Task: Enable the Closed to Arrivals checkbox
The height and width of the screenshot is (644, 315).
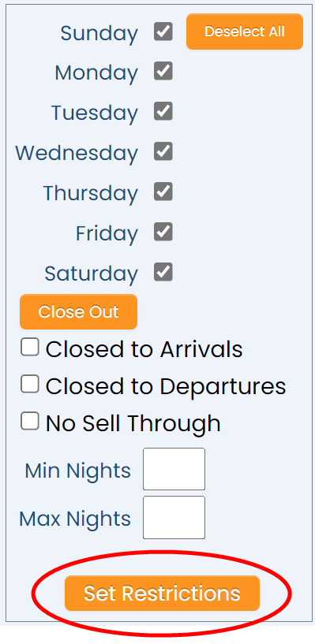Action: pyautogui.click(x=30, y=347)
